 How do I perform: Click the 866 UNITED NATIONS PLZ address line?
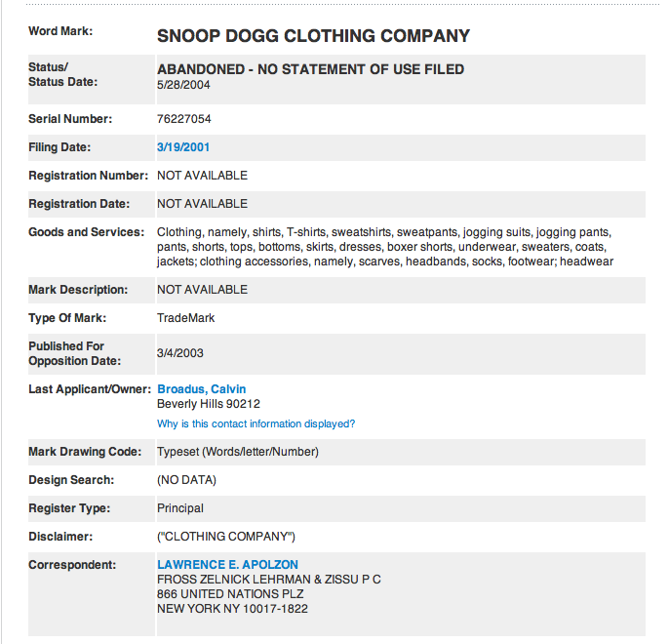(230, 594)
